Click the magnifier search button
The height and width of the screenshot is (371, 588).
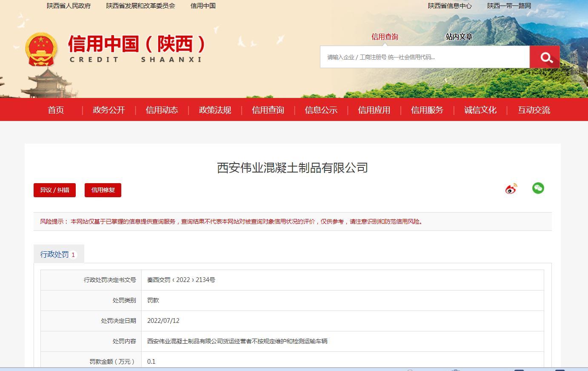point(545,57)
